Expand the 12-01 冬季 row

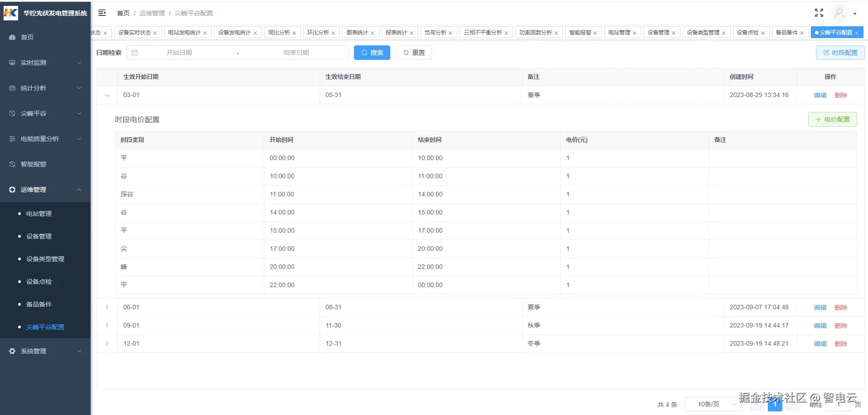point(107,343)
